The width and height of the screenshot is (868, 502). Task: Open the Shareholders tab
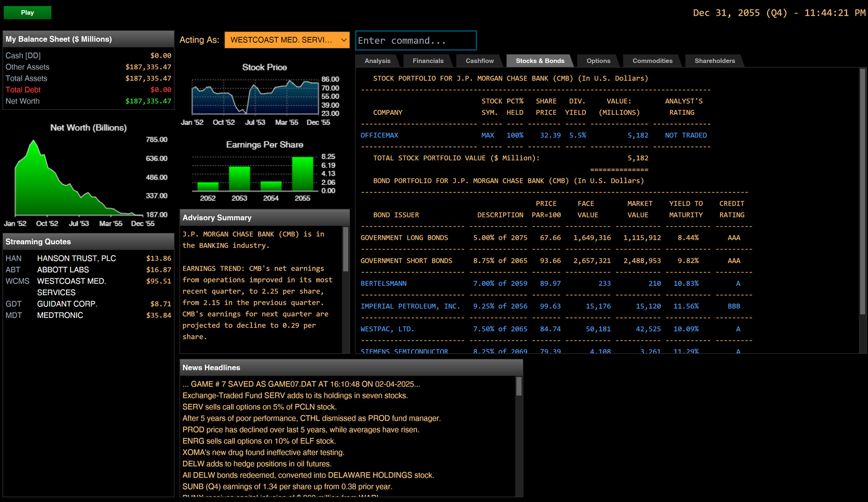(x=715, y=61)
